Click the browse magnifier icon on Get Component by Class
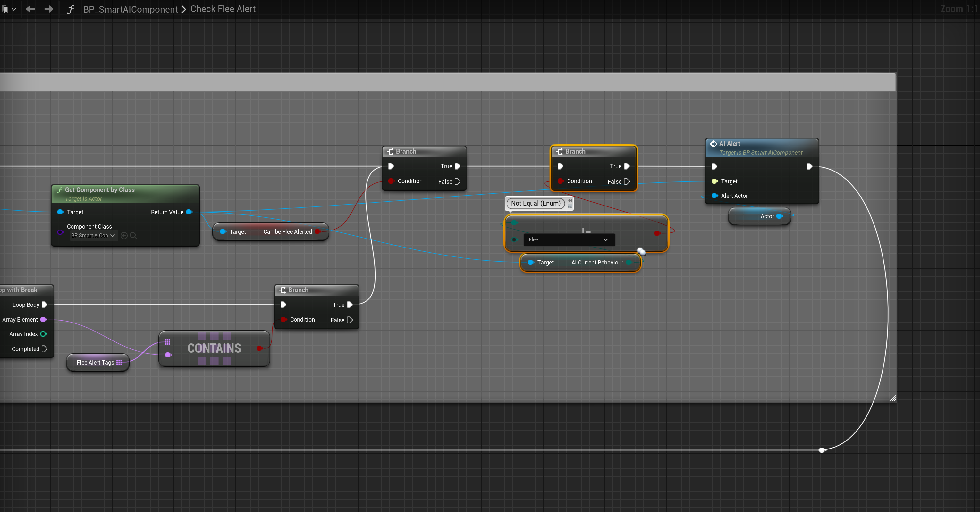 point(133,235)
